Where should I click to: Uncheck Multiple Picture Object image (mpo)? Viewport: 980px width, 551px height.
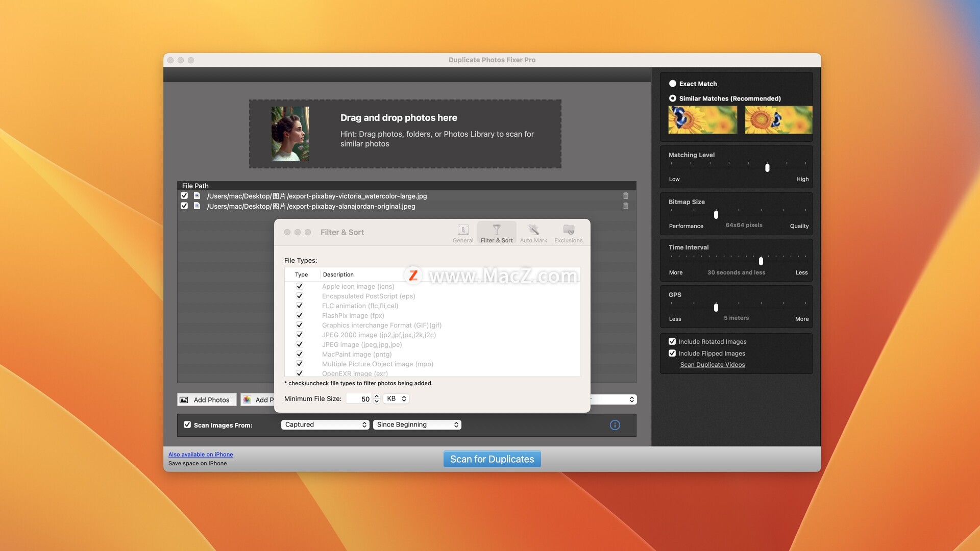[x=300, y=364]
